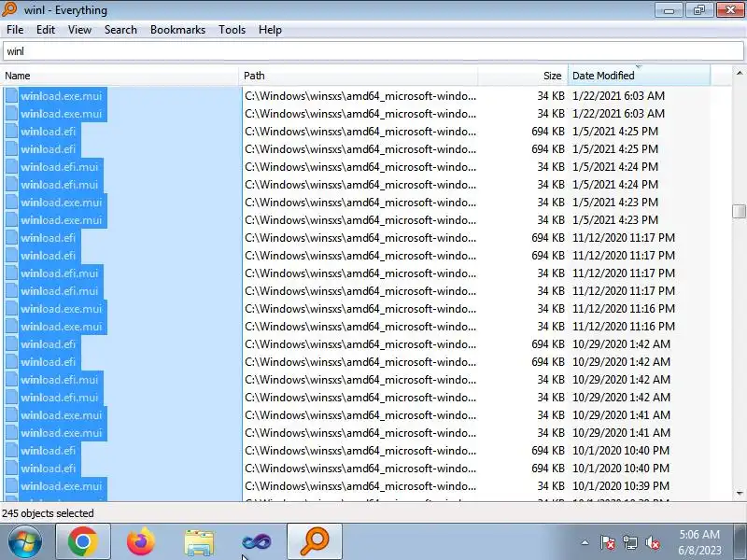Click file icon of winload.exe.mui at 10:39 PM

[11, 486]
